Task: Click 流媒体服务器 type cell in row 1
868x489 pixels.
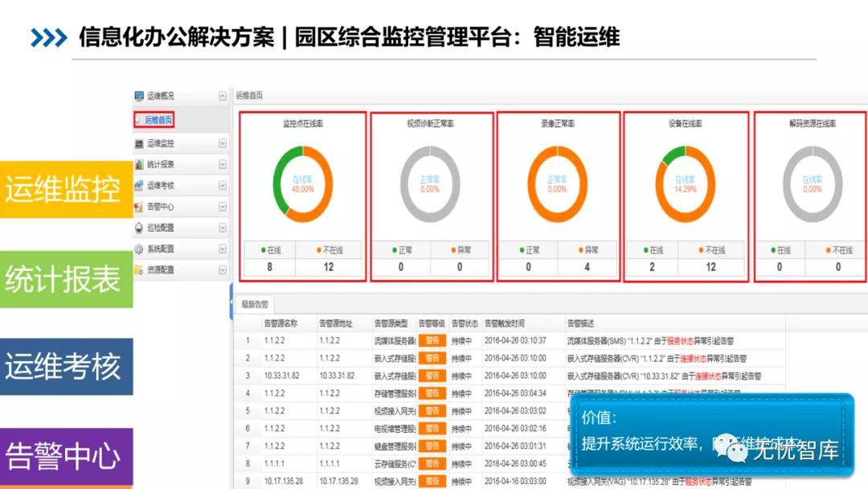Action: pos(395,341)
